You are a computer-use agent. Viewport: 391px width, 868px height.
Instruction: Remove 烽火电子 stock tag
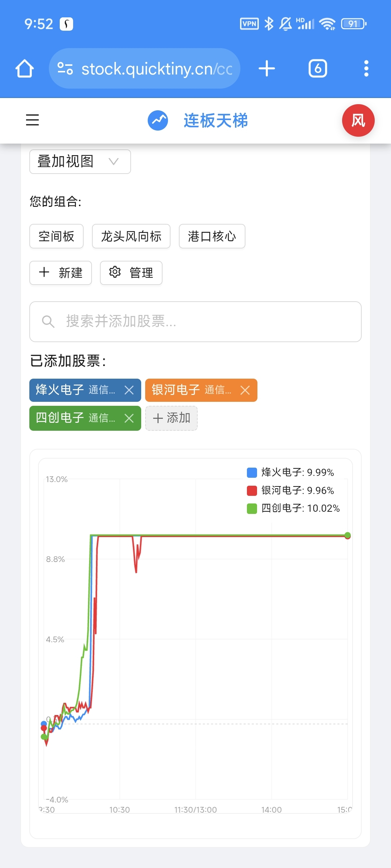coord(129,390)
